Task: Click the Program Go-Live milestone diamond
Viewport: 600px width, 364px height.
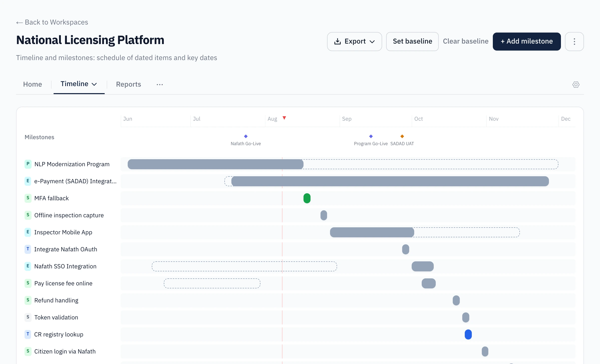Action: click(x=371, y=136)
